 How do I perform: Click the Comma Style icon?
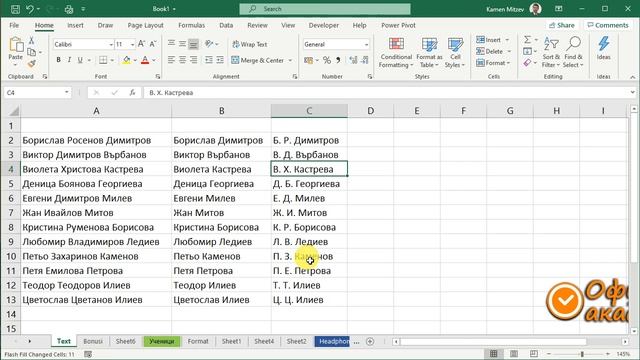coord(338,60)
